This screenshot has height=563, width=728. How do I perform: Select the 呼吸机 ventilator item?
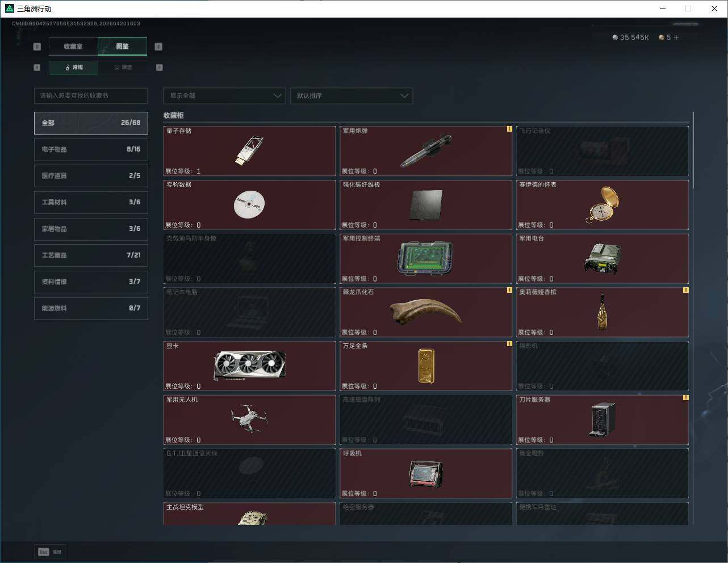[x=426, y=474]
